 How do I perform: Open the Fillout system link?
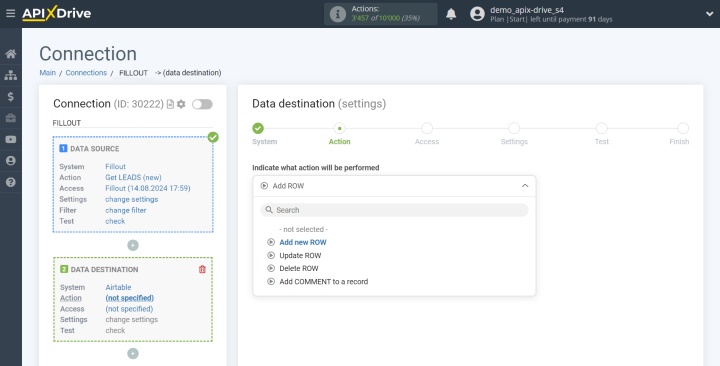click(115, 167)
